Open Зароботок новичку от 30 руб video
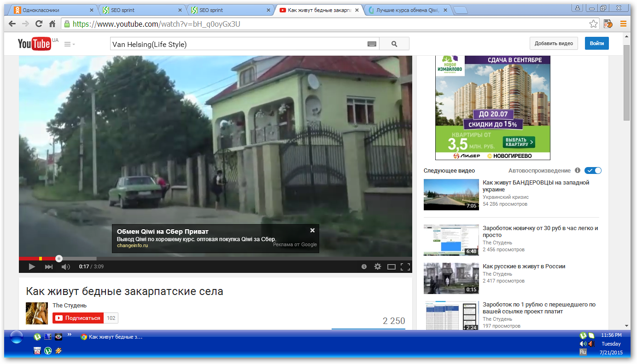Image resolution: width=637 pixels, height=364 pixels. pyautogui.click(x=540, y=231)
